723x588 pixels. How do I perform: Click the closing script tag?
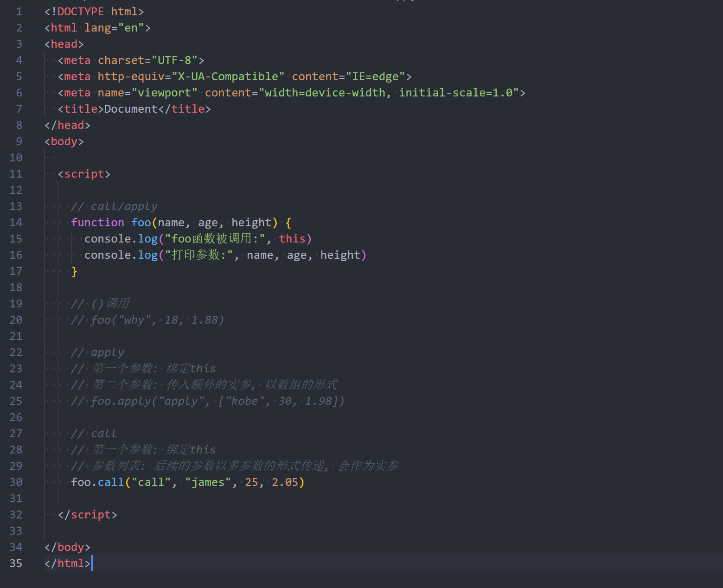(87, 515)
